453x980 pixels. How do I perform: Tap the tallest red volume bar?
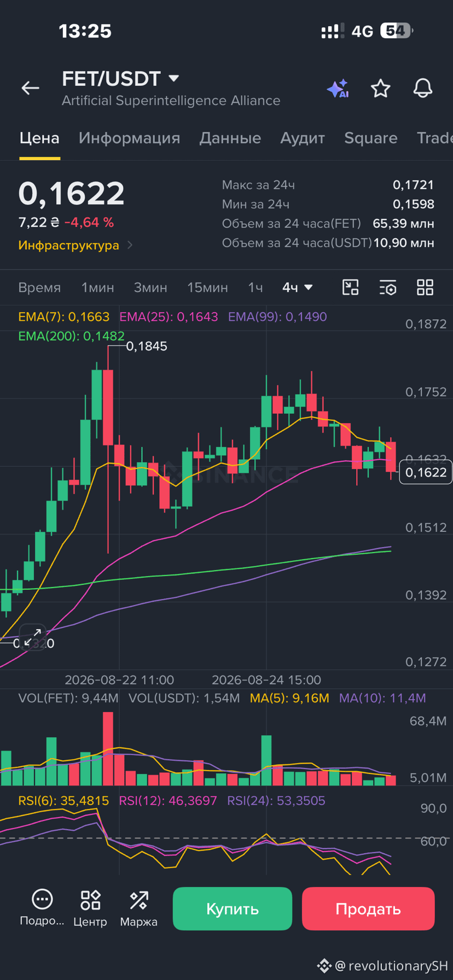108,748
